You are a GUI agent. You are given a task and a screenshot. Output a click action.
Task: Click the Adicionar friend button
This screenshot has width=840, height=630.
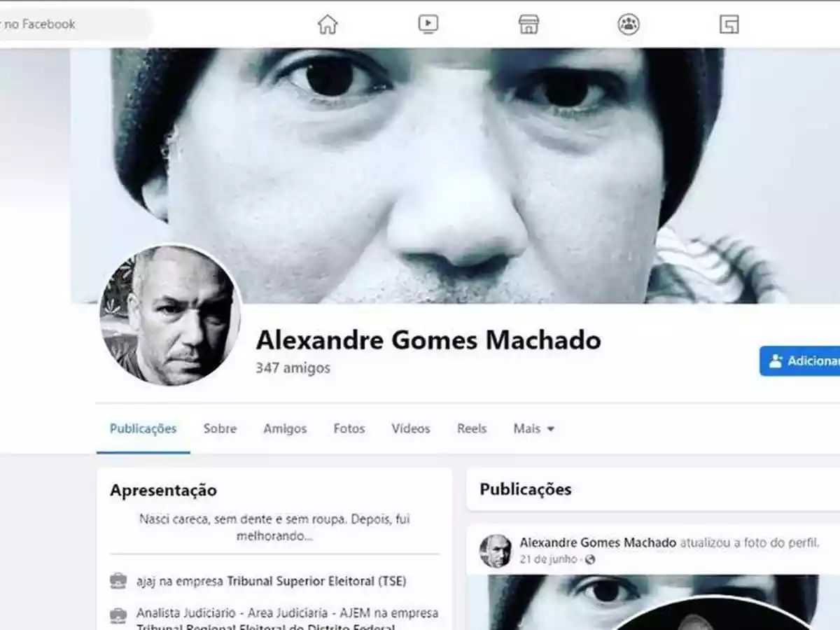click(x=799, y=360)
